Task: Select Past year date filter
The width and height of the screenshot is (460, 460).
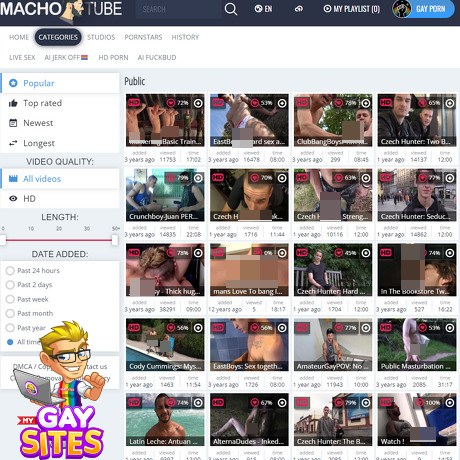Action: click(26, 328)
